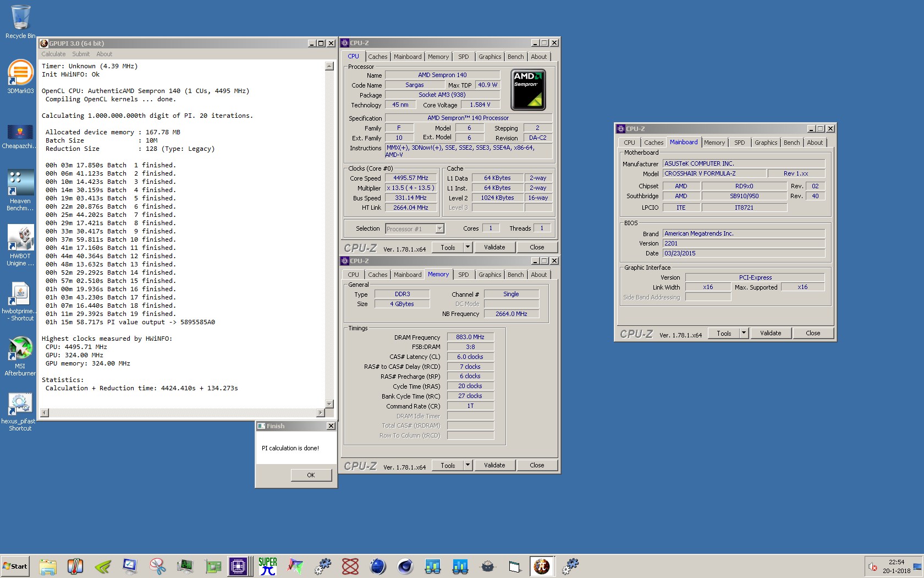Switch to Graphics tab in Mainboard CPU-Z window
924x578 pixels.
(x=766, y=143)
